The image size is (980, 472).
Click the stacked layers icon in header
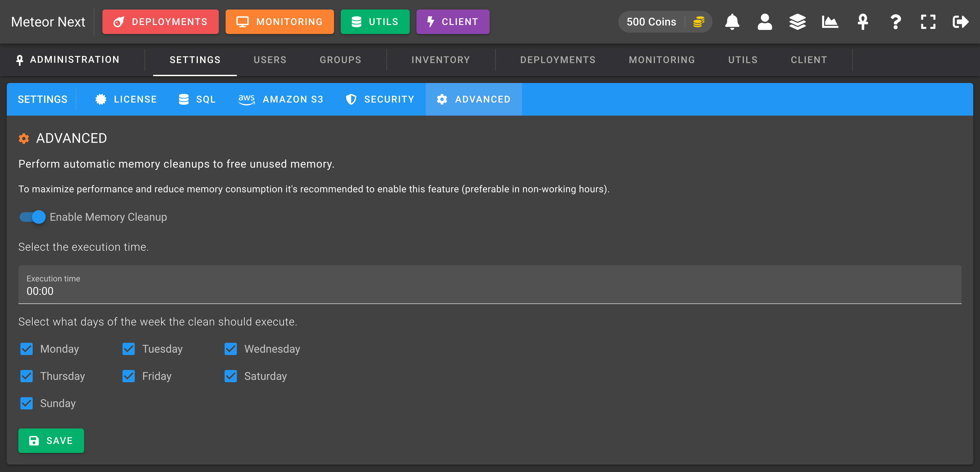click(x=797, y=22)
